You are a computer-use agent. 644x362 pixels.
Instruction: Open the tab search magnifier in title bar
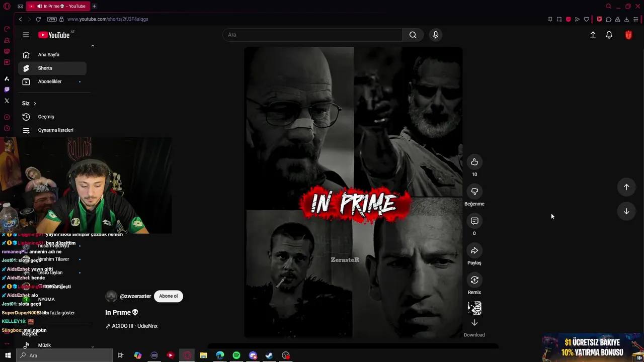(x=608, y=6)
